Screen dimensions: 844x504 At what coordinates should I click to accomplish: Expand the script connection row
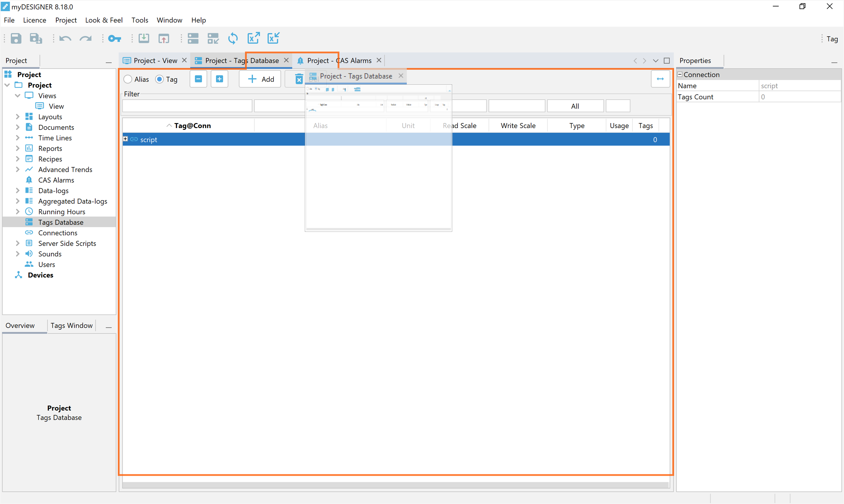point(125,139)
